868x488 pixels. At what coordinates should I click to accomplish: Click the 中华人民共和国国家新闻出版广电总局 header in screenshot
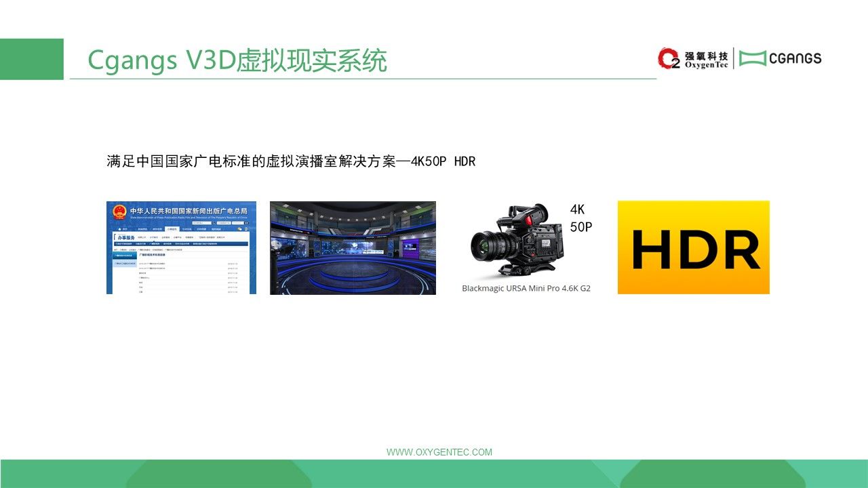tap(189, 211)
